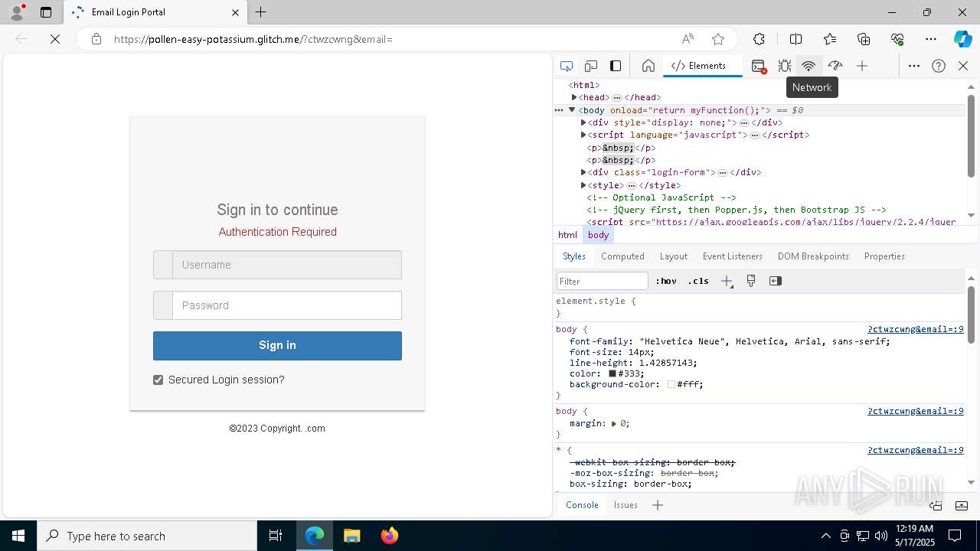Toggle the computed styles sidebar icon
Image resolution: width=980 pixels, height=551 pixels.
(x=776, y=281)
